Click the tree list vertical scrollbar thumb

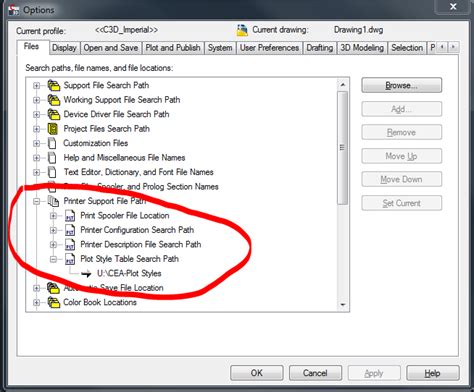coord(342,148)
